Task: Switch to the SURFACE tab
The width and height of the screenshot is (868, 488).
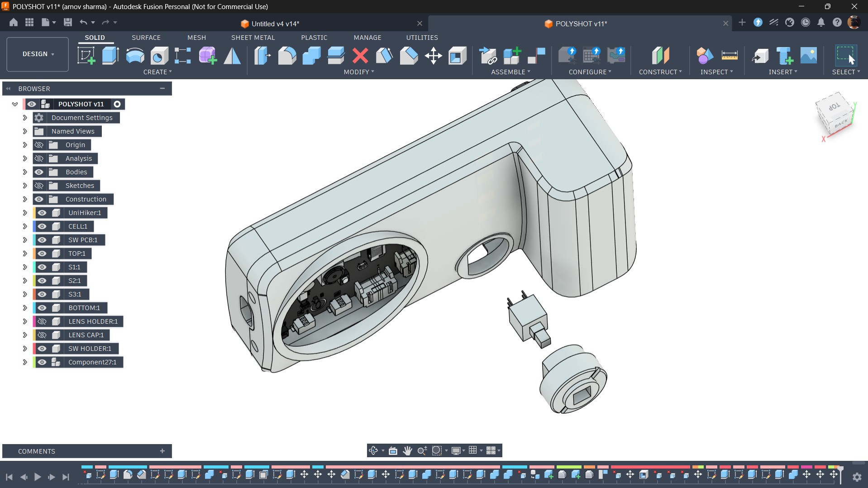Action: coord(146,38)
